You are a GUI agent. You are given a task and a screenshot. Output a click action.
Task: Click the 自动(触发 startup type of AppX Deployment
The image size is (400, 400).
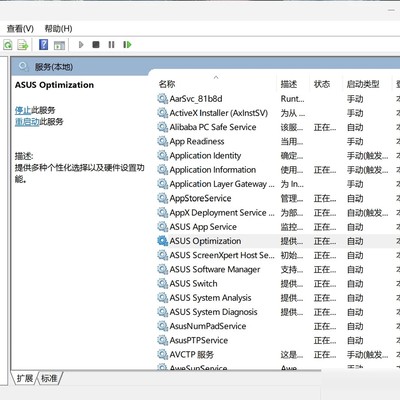(x=367, y=213)
